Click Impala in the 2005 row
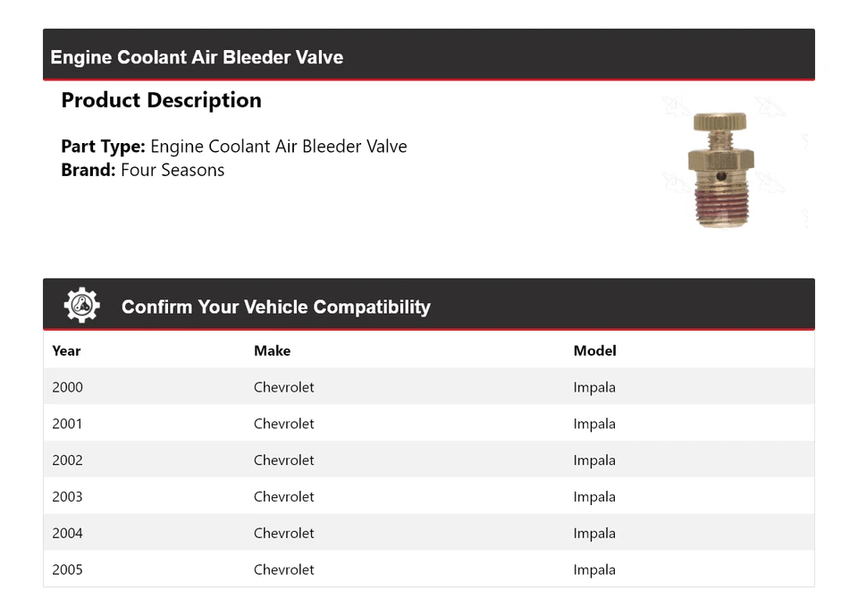 [594, 570]
